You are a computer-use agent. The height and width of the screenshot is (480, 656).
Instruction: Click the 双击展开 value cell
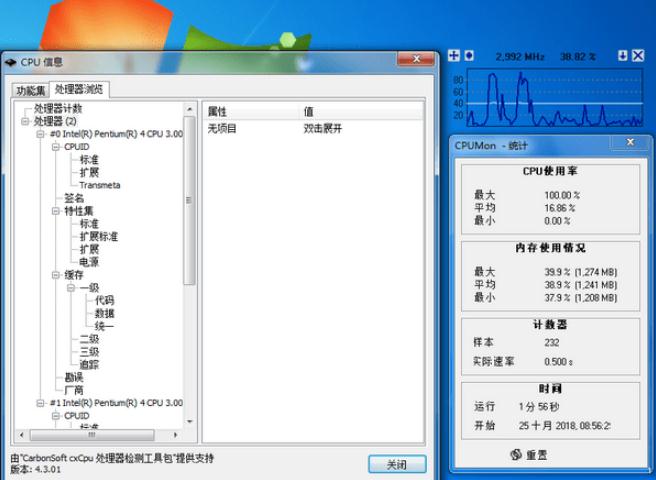pos(323,128)
